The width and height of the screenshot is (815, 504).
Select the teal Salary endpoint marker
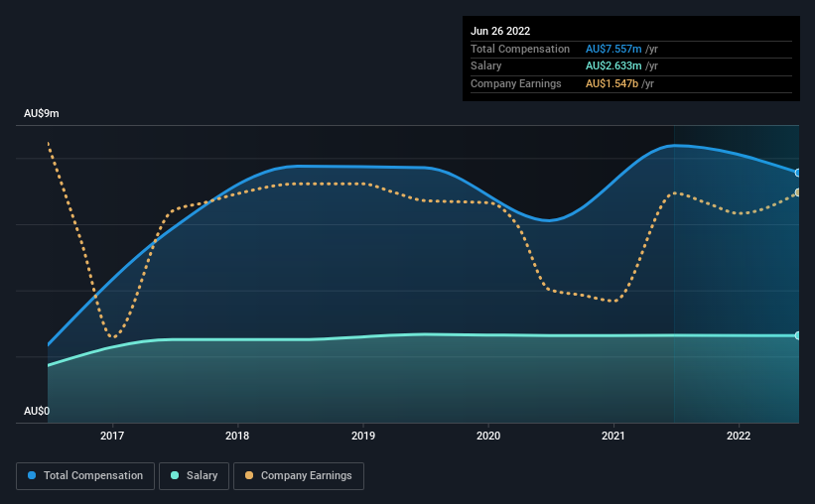(x=798, y=335)
